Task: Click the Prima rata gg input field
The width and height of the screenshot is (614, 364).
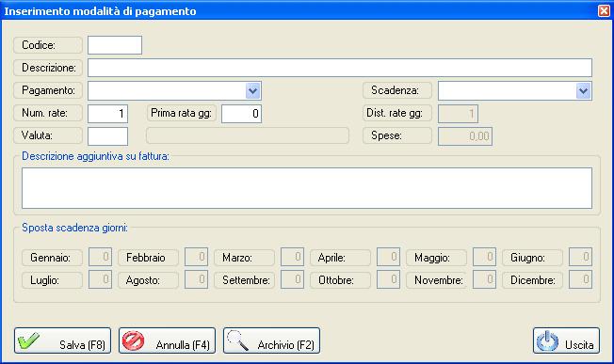Action: [241, 114]
